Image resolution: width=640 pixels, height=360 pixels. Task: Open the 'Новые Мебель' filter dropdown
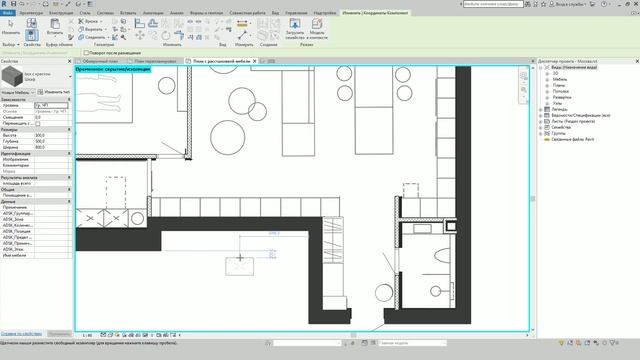coord(18,92)
